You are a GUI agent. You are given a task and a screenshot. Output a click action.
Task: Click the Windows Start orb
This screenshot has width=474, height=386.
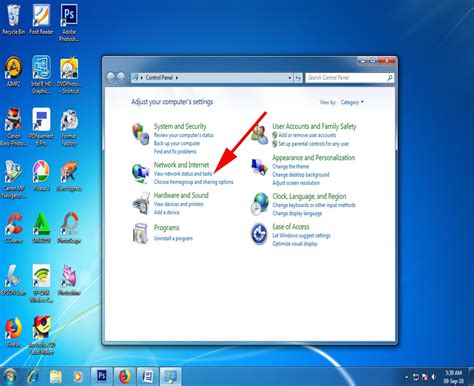[9, 377]
